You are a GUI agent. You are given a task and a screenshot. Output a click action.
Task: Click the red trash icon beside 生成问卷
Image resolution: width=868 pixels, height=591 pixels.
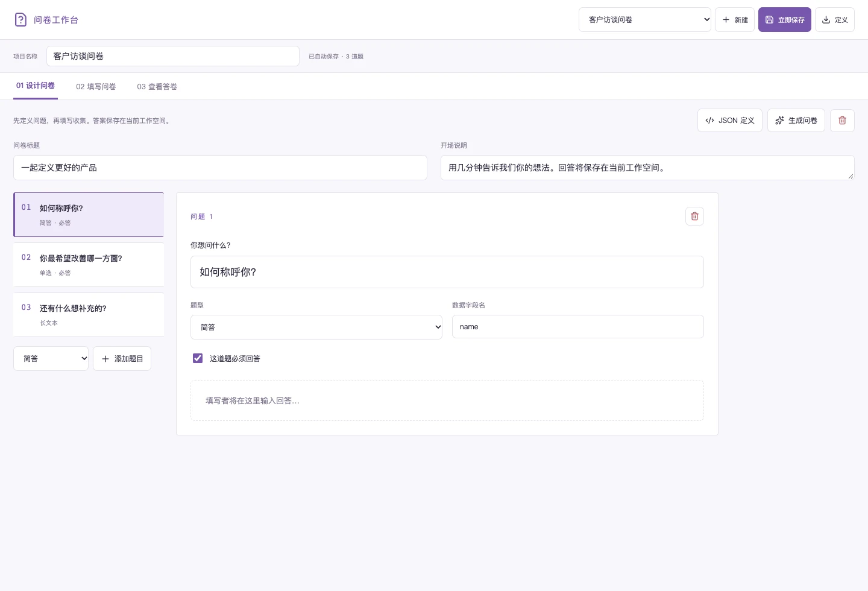842,120
